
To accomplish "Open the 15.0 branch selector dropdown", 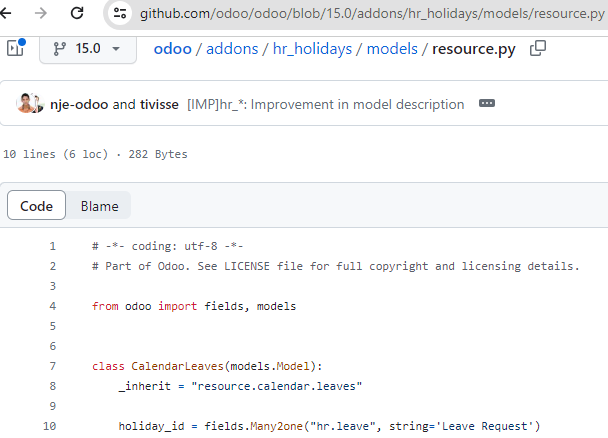I will coord(88,49).
